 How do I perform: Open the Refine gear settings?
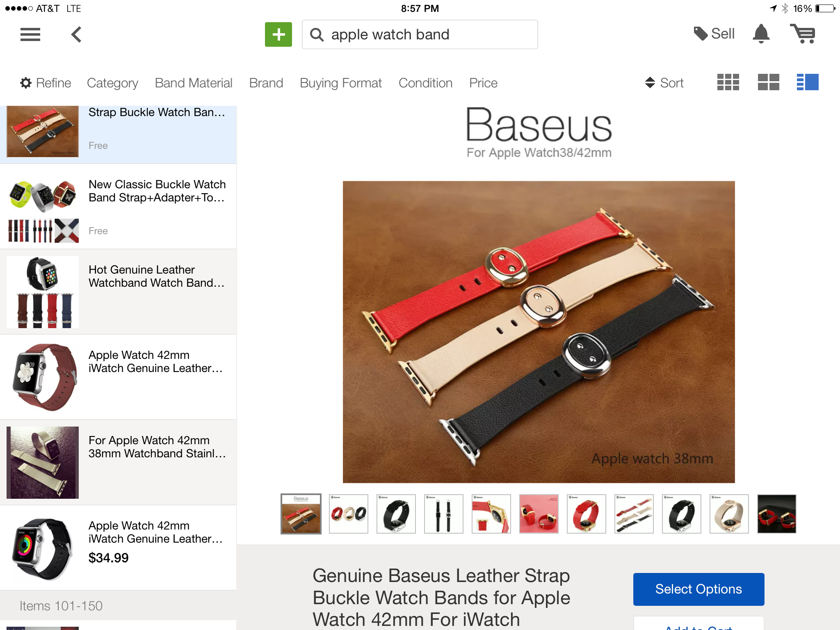tap(46, 83)
